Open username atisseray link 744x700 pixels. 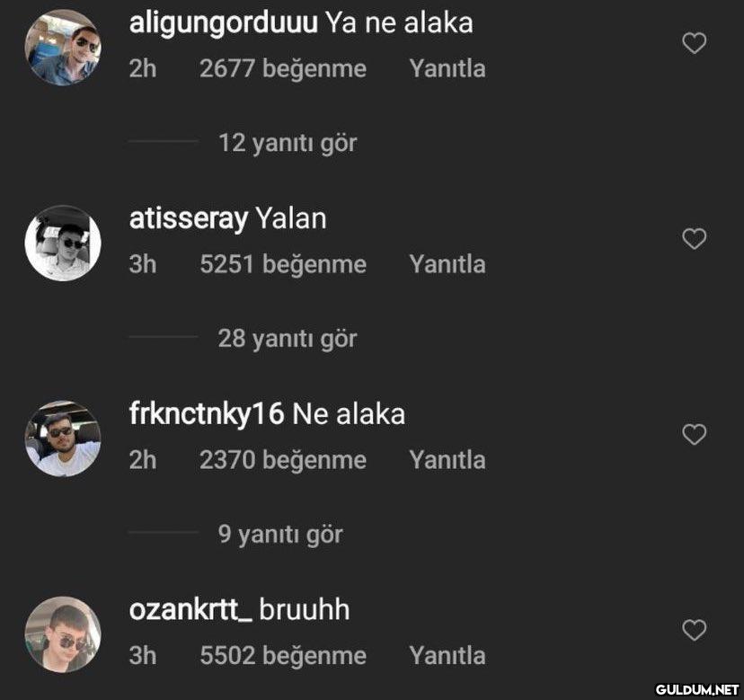point(189,218)
